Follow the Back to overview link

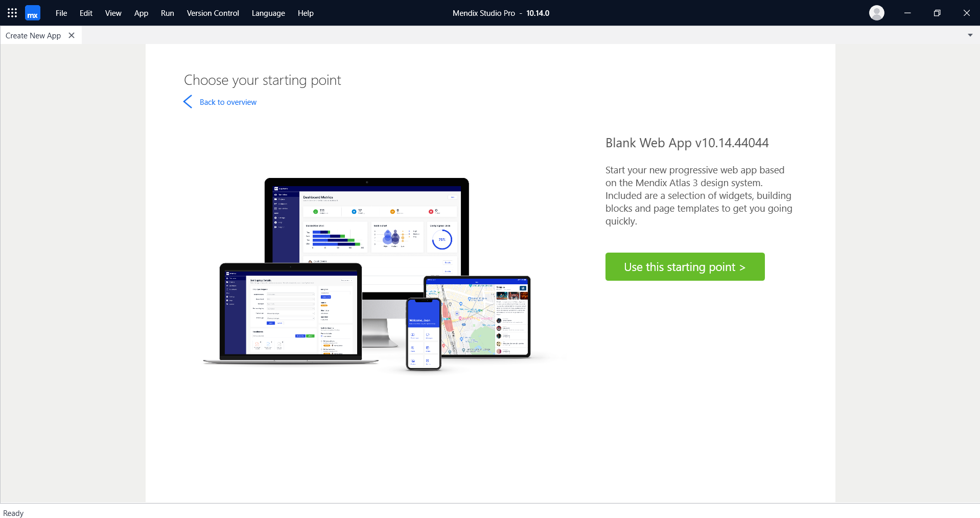tap(228, 102)
